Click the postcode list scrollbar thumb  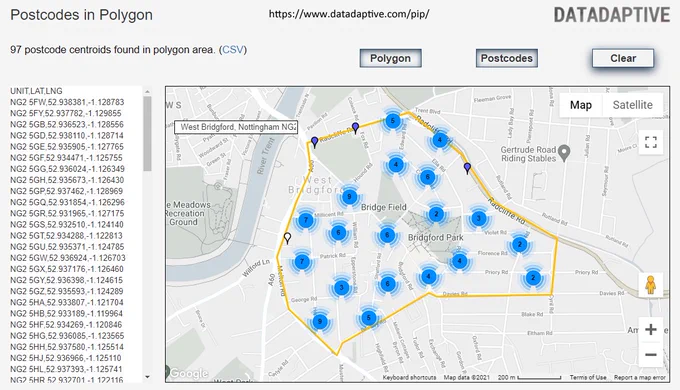point(147,134)
